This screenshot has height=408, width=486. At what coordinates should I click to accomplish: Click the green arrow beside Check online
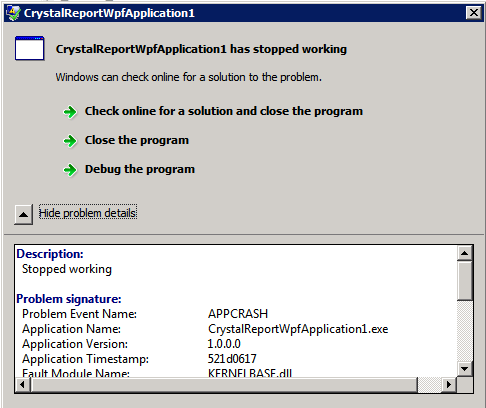click(70, 112)
